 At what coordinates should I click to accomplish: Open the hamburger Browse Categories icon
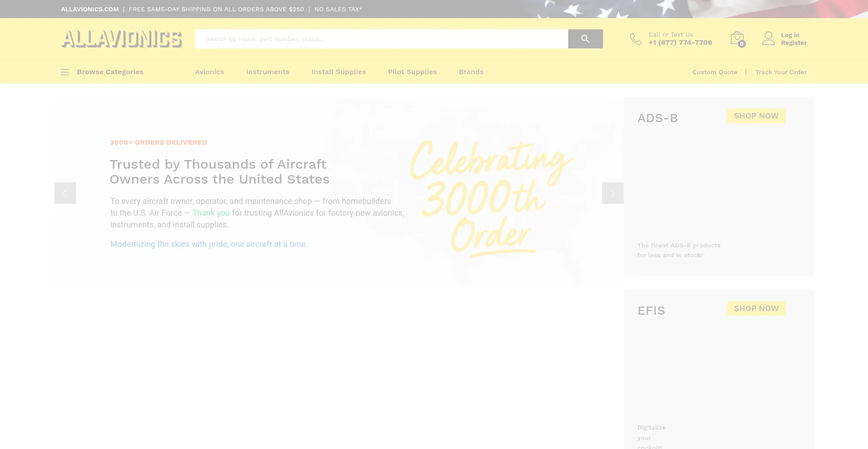(65, 72)
